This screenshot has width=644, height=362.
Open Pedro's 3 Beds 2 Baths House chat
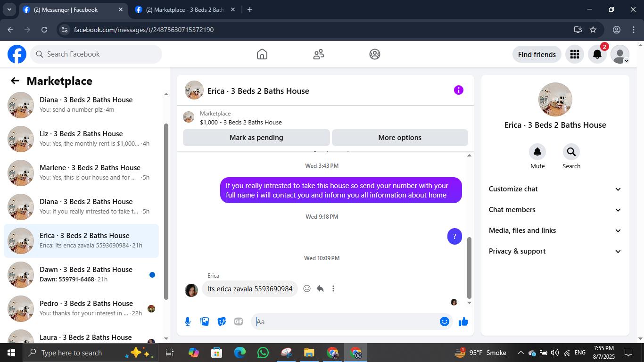[81, 308]
